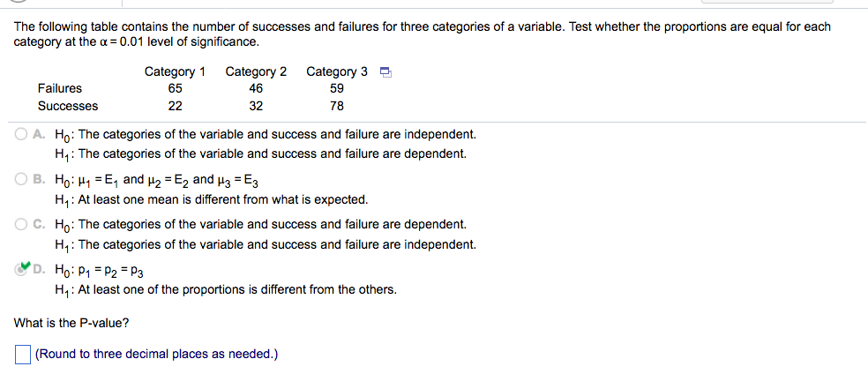Select radio option C hypotheses

pos(21,225)
